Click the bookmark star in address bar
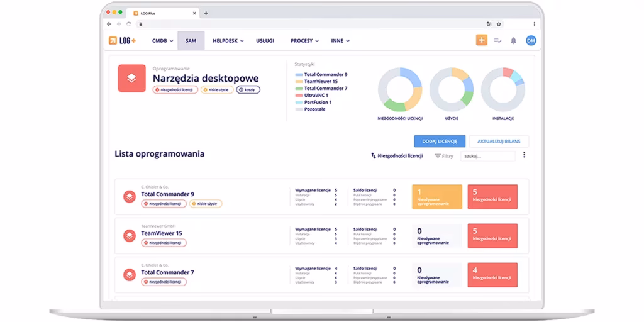 [499, 25]
